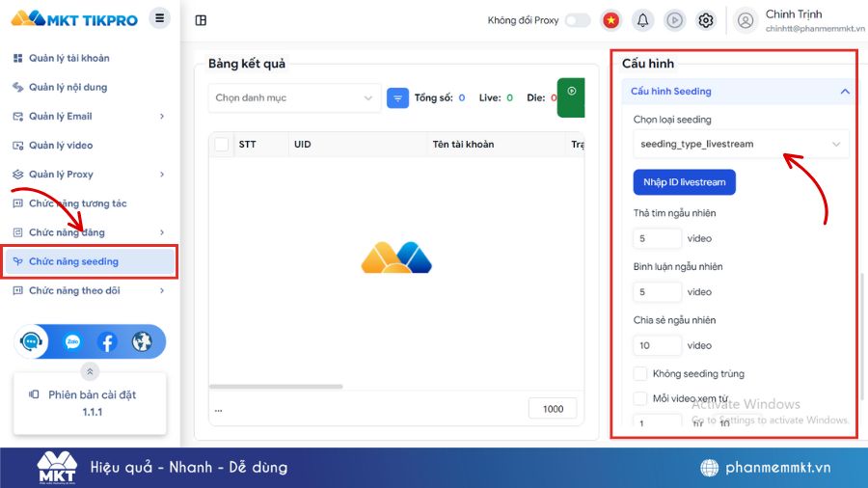Enable Mỗi video xem từ checkbox
Screen dimensions: 868x488
click(x=640, y=398)
